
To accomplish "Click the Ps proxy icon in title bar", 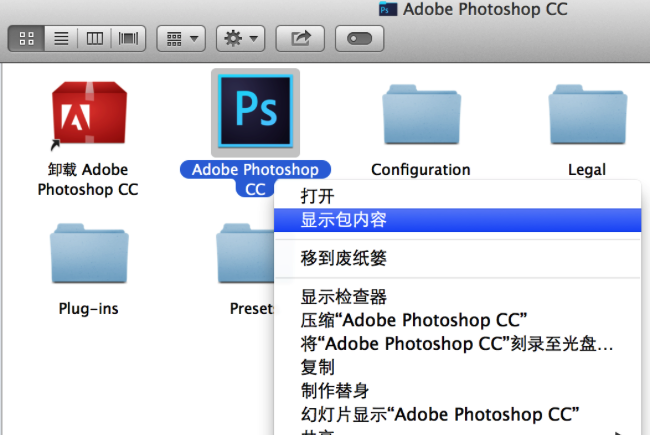I will click(x=388, y=9).
